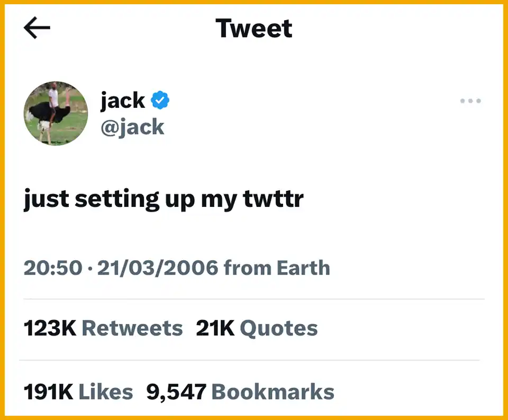Screen dimensions: 508x420
Task: Open the three-dot more options menu
Action: coord(470,101)
